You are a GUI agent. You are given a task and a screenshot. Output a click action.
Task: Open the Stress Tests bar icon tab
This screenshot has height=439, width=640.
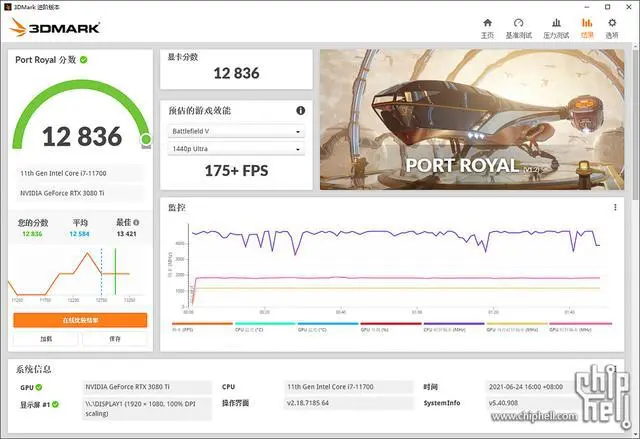point(556,28)
